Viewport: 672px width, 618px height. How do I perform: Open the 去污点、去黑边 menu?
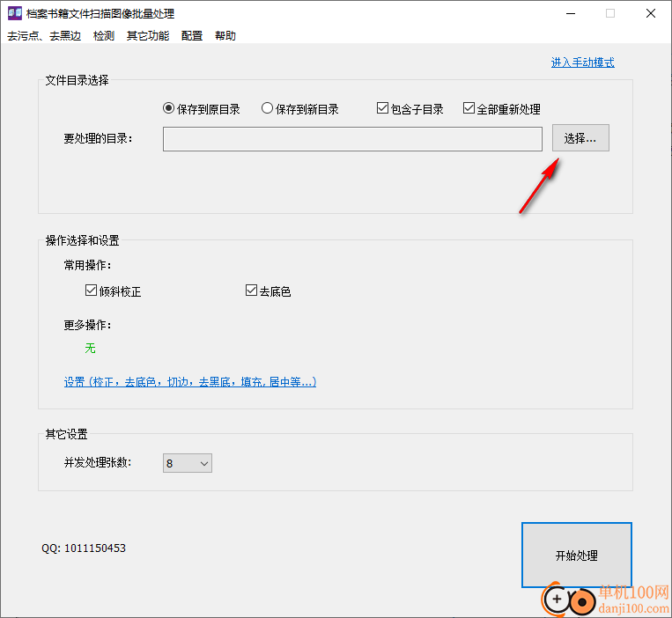coord(44,36)
